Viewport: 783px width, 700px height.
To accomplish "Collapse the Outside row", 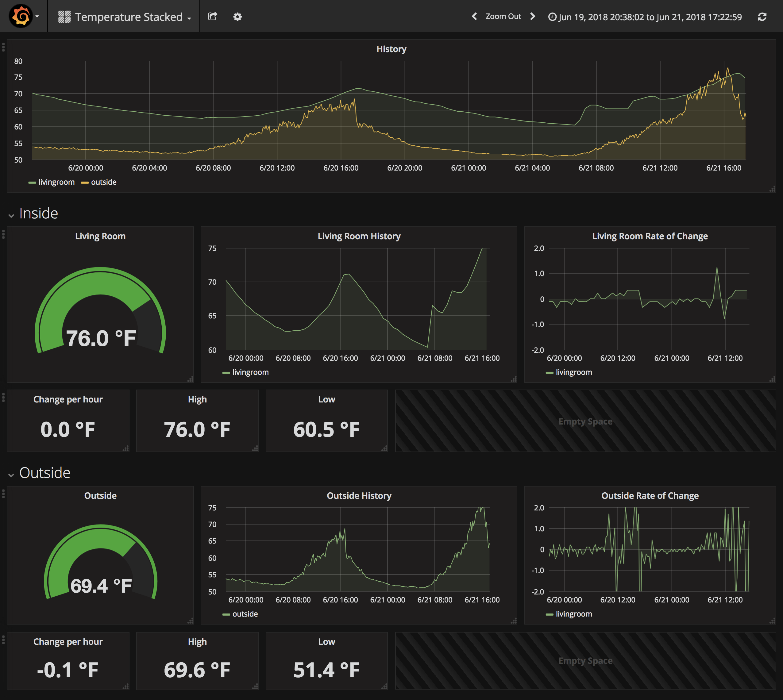I will [x=44, y=473].
